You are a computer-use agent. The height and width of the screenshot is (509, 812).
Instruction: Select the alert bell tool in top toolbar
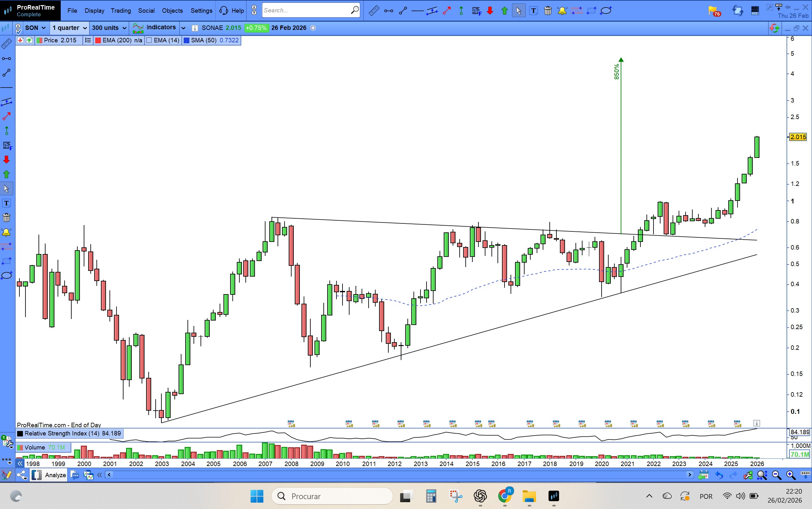pos(562,11)
